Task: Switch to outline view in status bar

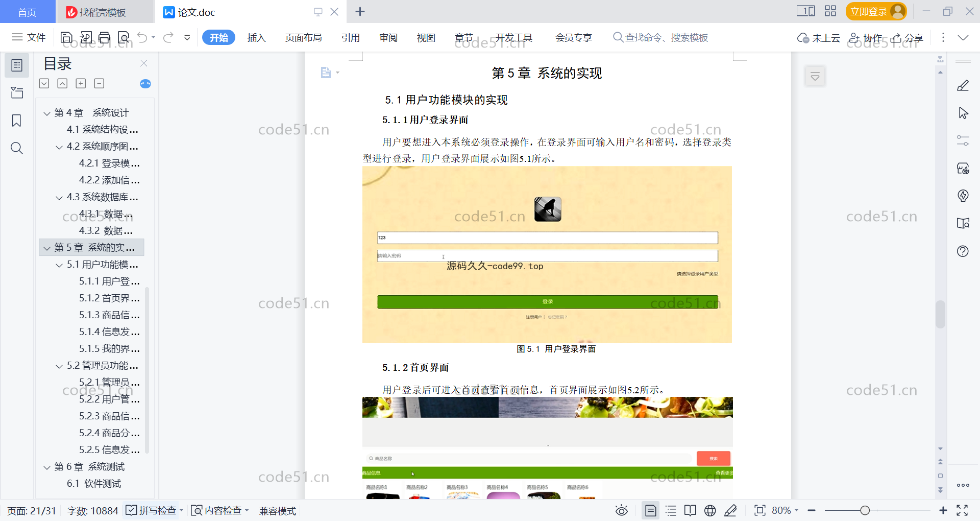Action: coord(671,510)
